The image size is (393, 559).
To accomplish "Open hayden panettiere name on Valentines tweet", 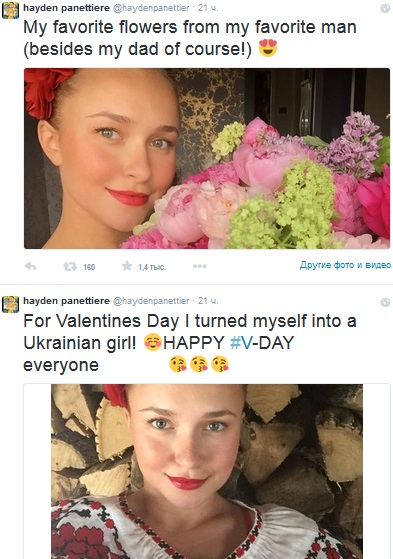I will (x=66, y=301).
